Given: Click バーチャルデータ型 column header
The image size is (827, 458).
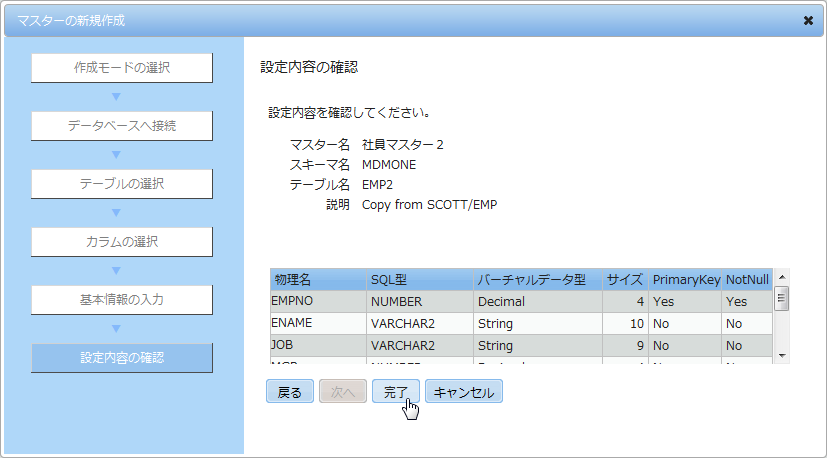Looking at the screenshot, I should click(538, 280).
